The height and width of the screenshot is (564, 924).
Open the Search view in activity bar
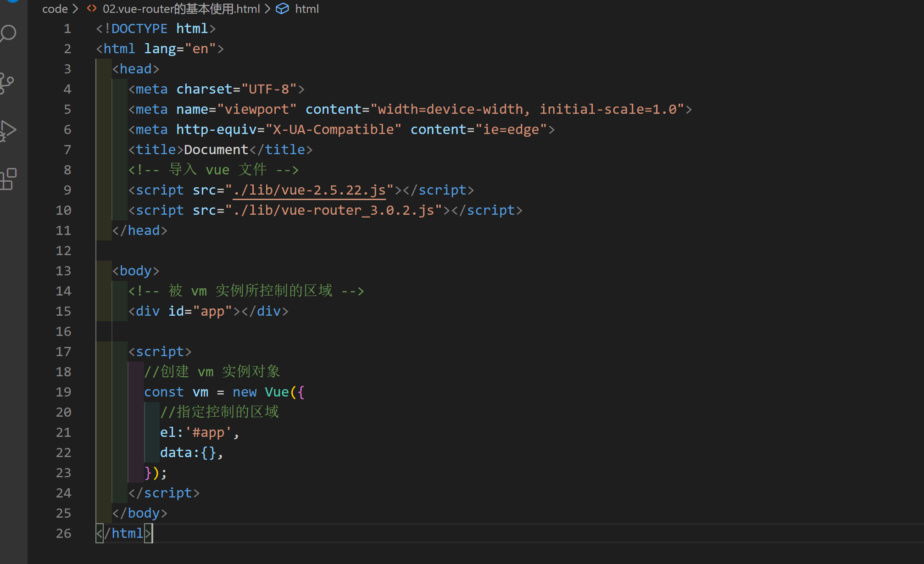tap(8, 34)
